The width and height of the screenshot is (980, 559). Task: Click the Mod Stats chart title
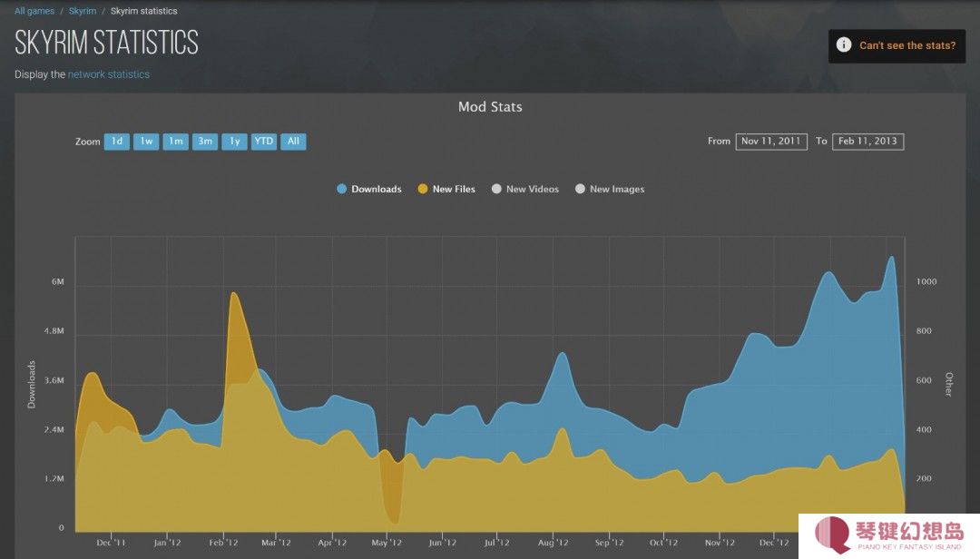[x=490, y=107]
